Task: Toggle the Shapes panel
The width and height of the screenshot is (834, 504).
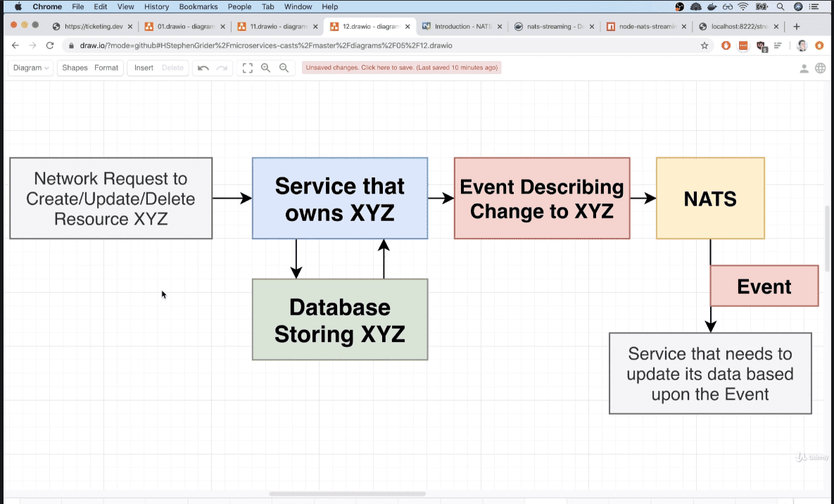Action: [75, 68]
